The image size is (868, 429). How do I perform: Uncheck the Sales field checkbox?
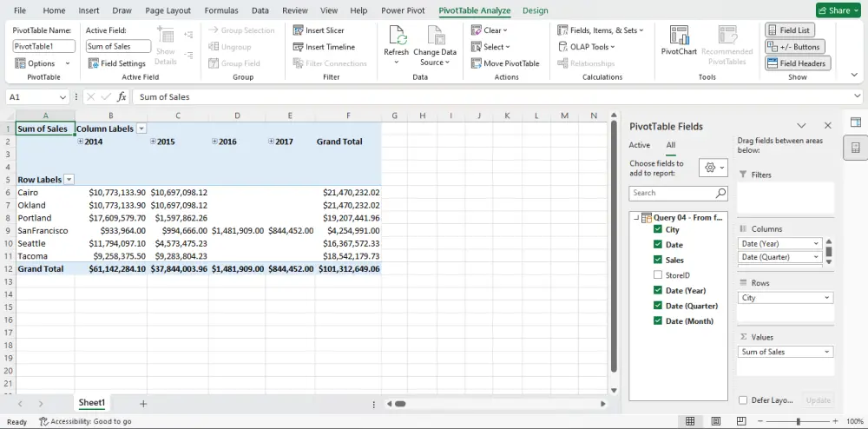[658, 260]
